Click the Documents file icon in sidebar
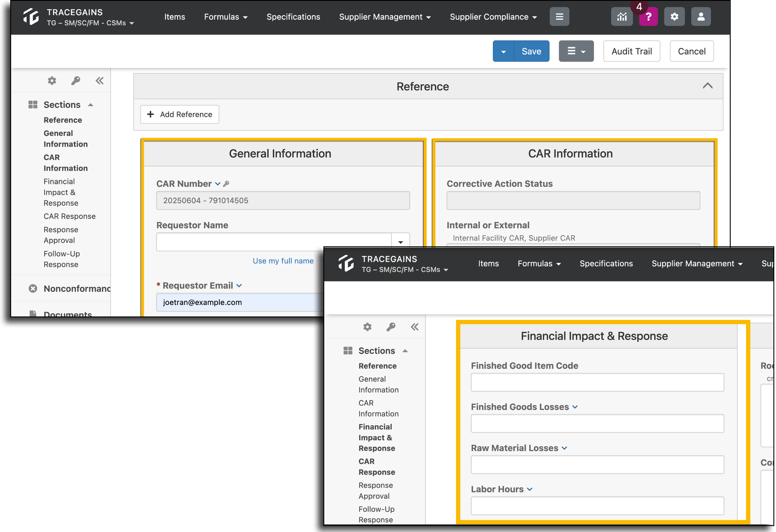 [x=33, y=314]
